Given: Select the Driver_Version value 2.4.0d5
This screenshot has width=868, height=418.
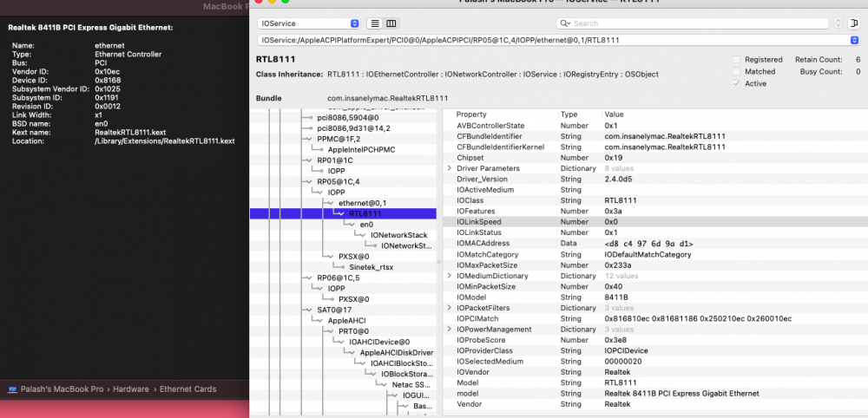Looking at the screenshot, I should point(618,180).
